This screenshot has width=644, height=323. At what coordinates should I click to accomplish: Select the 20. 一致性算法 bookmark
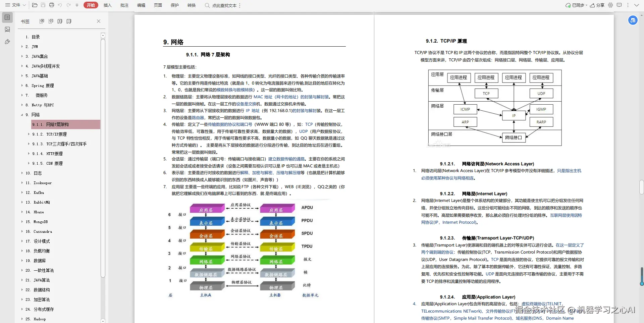click(40, 270)
